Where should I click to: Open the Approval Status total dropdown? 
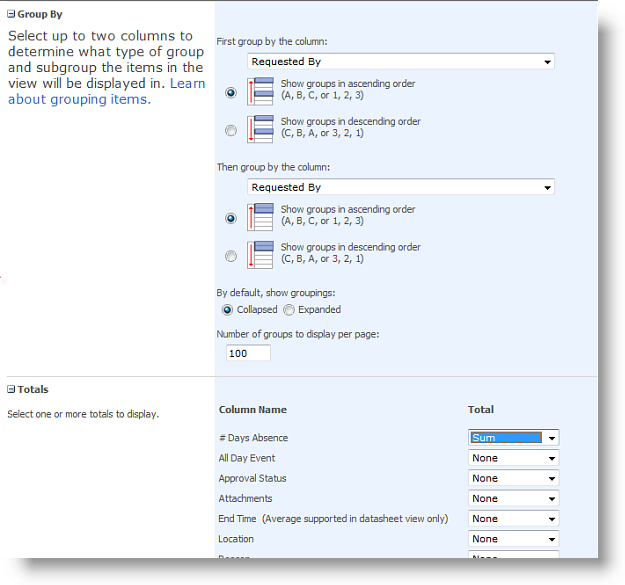pyautogui.click(x=513, y=478)
